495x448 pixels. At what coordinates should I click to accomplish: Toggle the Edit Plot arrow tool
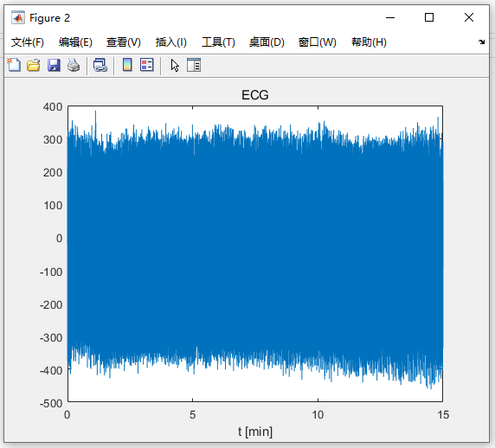coord(175,66)
